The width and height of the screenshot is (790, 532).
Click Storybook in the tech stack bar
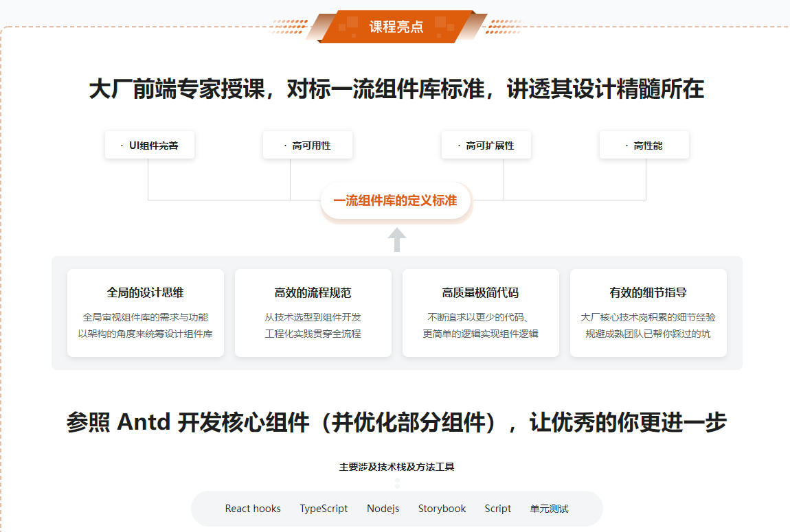point(442,509)
